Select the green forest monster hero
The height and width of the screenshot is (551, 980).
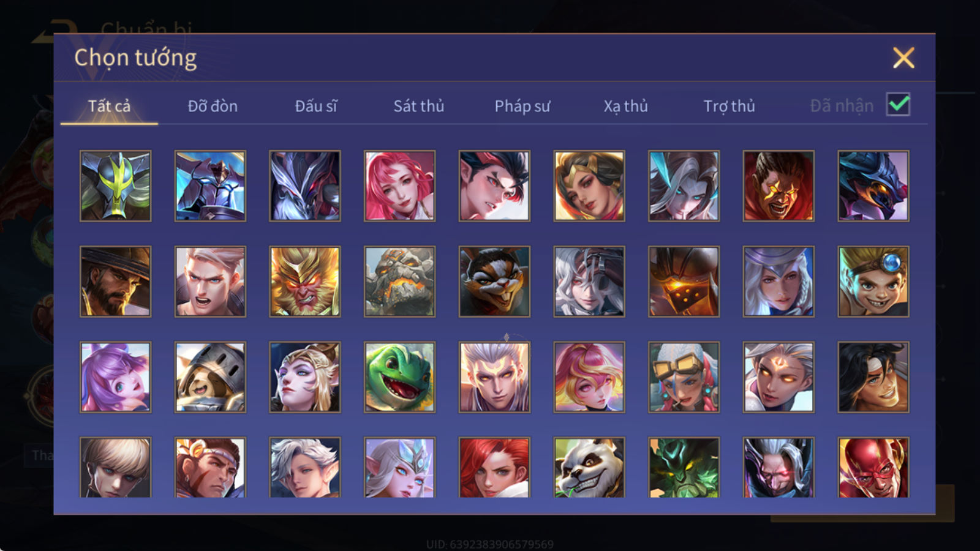click(684, 467)
